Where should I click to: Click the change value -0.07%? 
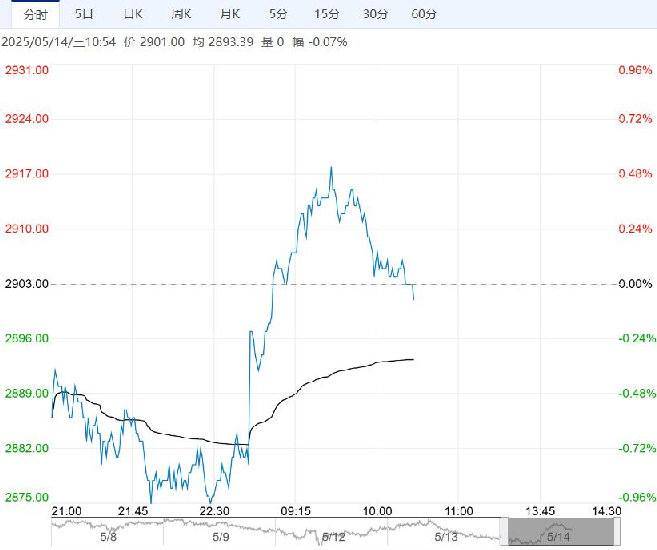[x=328, y=42]
